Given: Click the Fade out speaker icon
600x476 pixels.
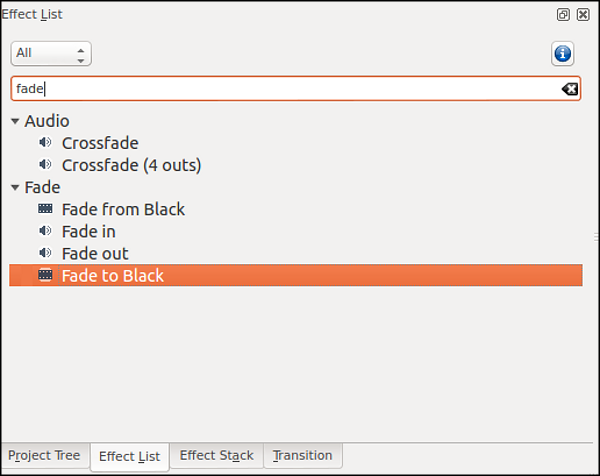Looking at the screenshot, I should coord(45,253).
